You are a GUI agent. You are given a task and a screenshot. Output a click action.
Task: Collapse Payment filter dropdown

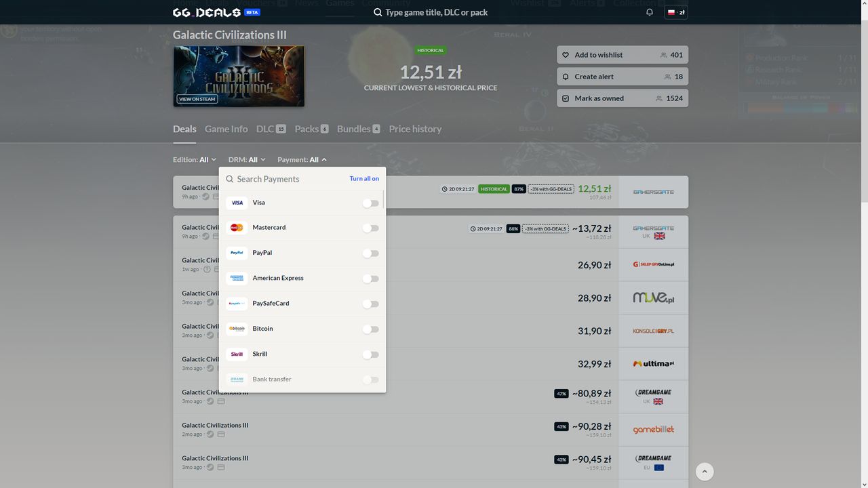pos(302,160)
